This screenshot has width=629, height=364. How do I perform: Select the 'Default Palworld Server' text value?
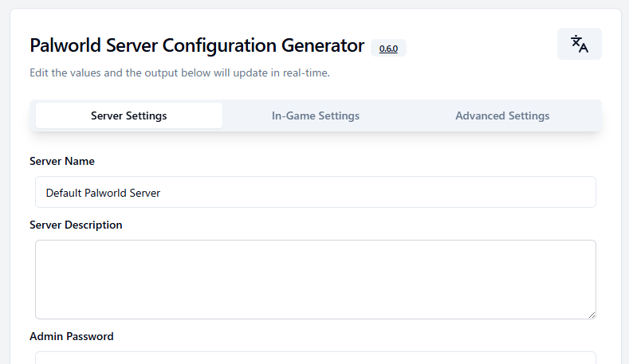pyautogui.click(x=103, y=193)
